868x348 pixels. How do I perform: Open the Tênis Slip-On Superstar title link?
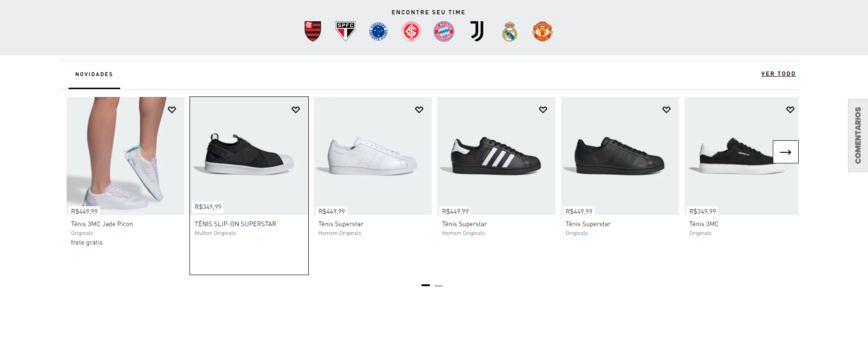point(235,224)
